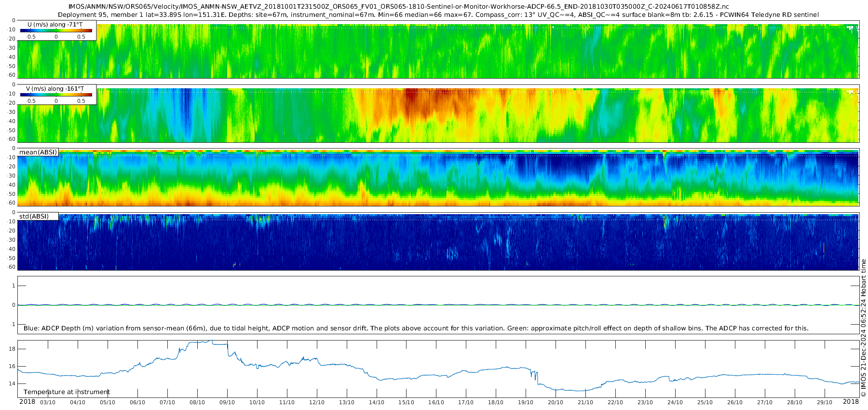
Task: Click the 10/10 date tick label
Action: click(x=257, y=402)
